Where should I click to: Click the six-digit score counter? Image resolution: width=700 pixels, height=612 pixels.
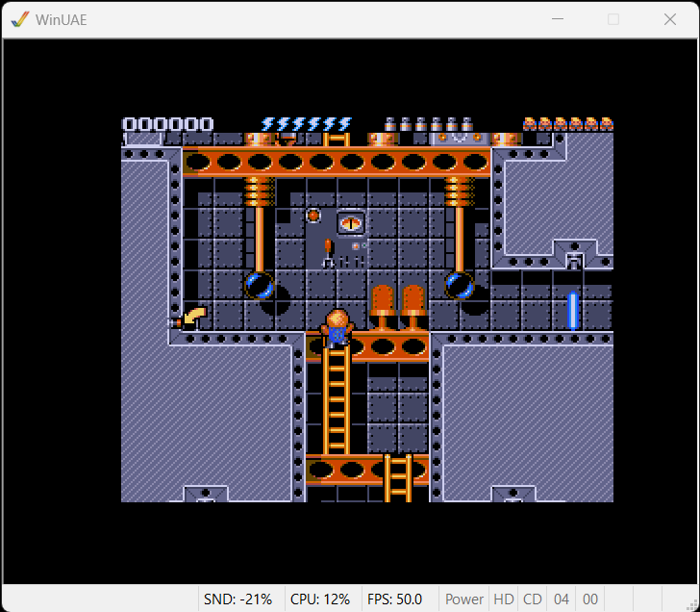coord(167,124)
